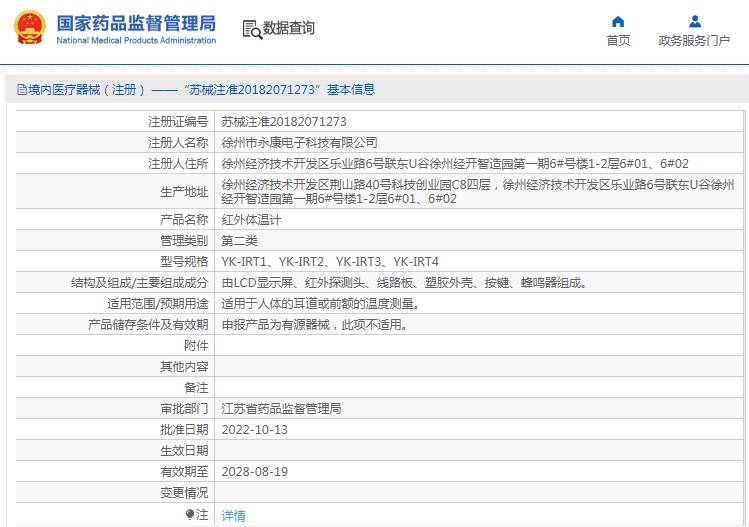
Task: Select the 附件 label
Action: click(x=196, y=346)
